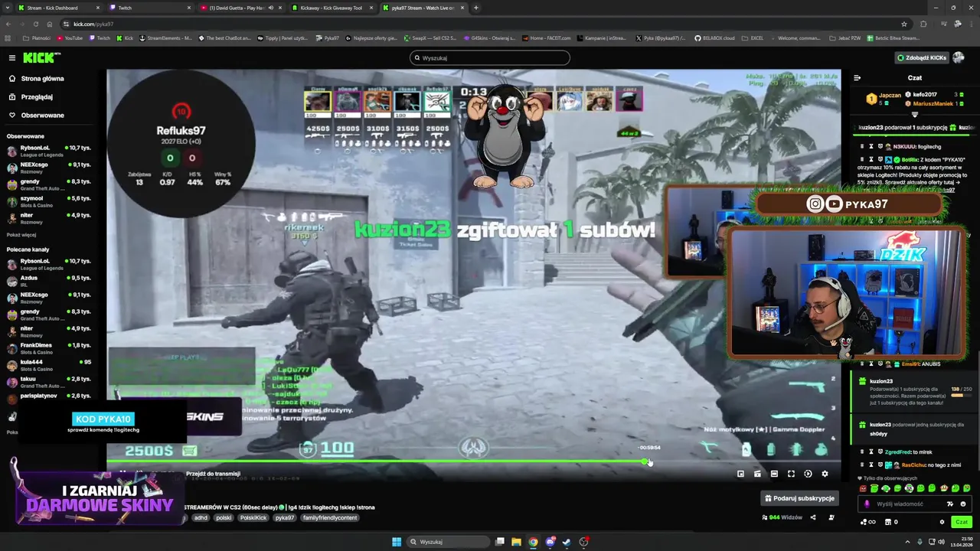This screenshot has width=980, height=551.
Task: Go to the KICK logo home page
Action: 41,57
